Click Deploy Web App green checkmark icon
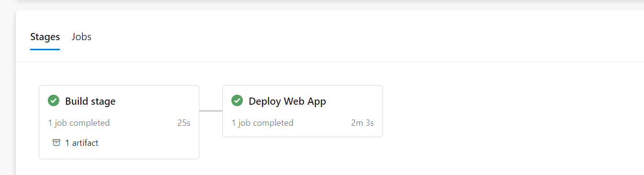Screen dimensions: 644x175 click(237, 101)
